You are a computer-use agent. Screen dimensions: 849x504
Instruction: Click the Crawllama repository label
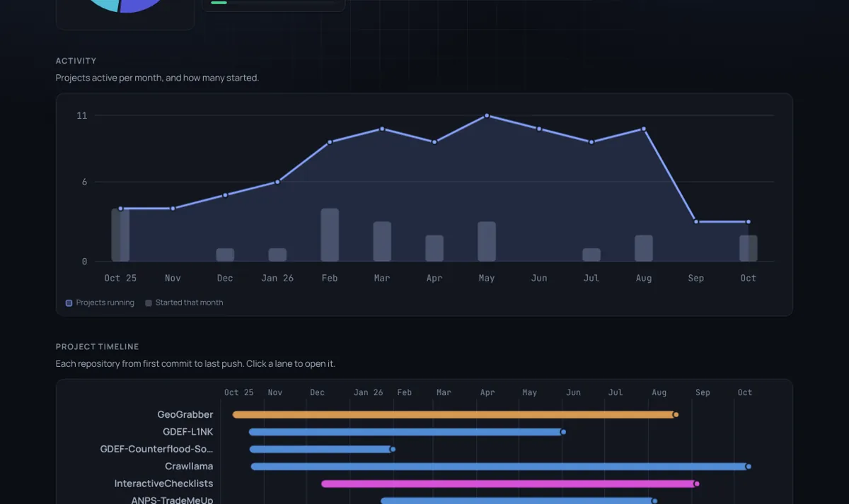(189, 467)
